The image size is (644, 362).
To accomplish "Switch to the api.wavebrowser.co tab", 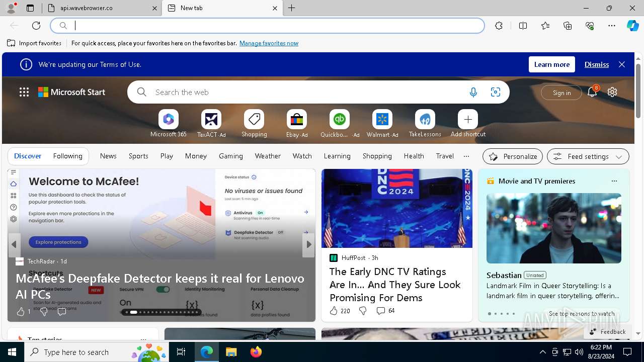I will (x=102, y=8).
